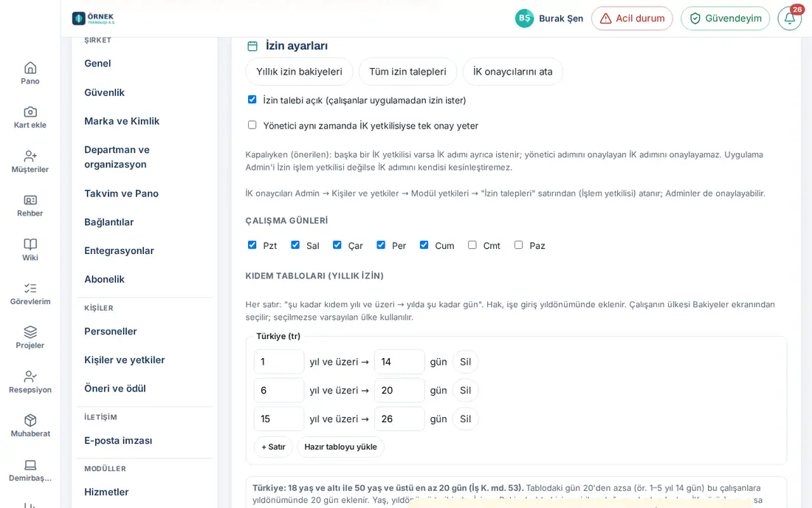Open Tüm izin talepleri

point(407,72)
